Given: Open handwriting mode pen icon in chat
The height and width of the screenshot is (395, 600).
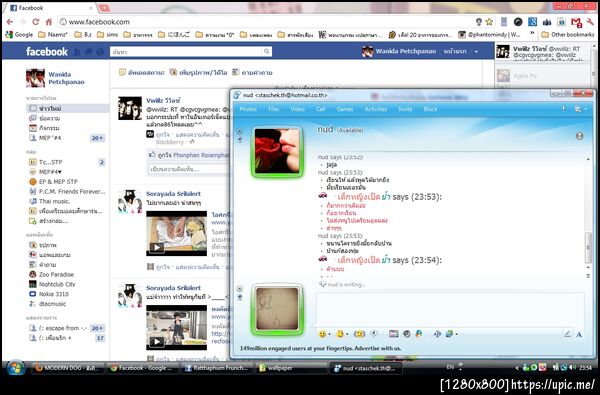Looking at the screenshot, I should pyautogui.click(x=567, y=334).
